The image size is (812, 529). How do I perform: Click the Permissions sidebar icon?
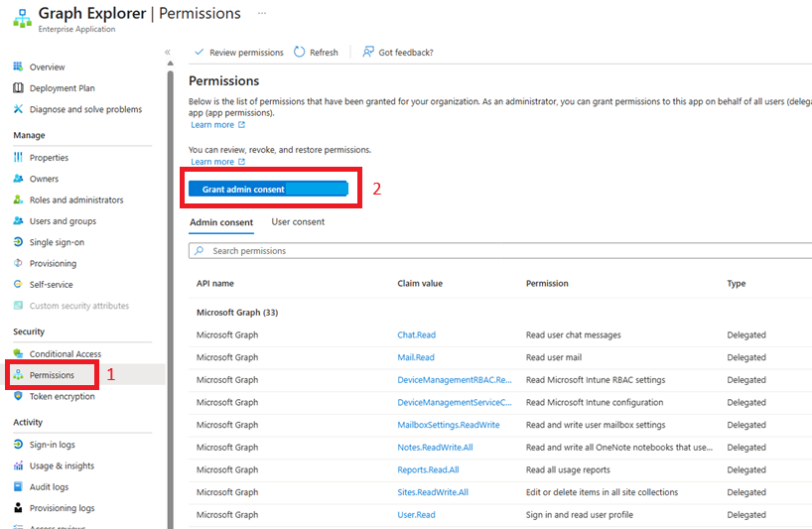18,375
